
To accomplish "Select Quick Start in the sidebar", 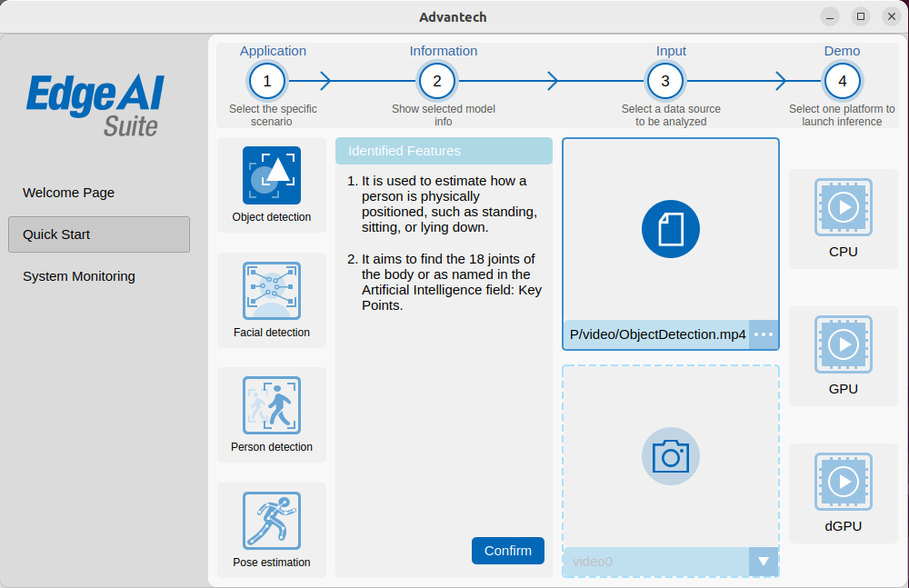I will 98,234.
